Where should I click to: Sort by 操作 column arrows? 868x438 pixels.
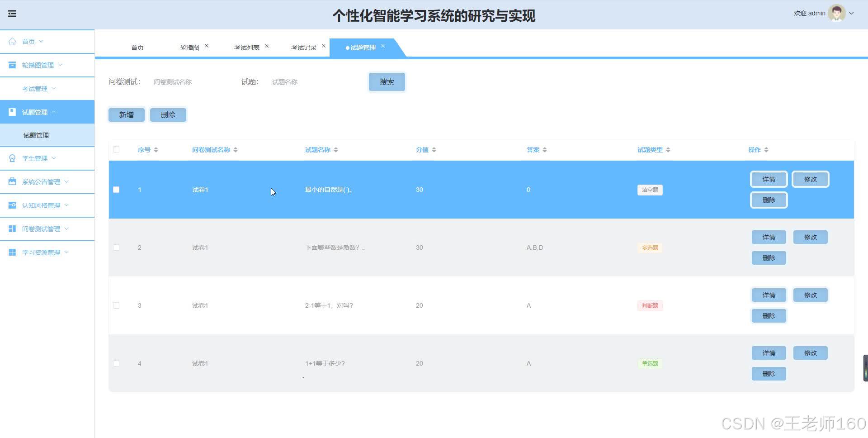pyautogui.click(x=766, y=150)
